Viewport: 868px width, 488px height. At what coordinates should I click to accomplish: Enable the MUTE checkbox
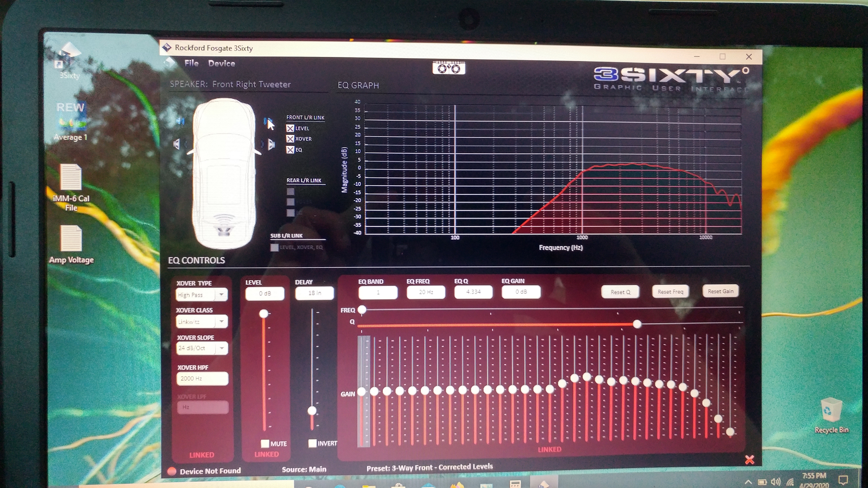[265, 444]
